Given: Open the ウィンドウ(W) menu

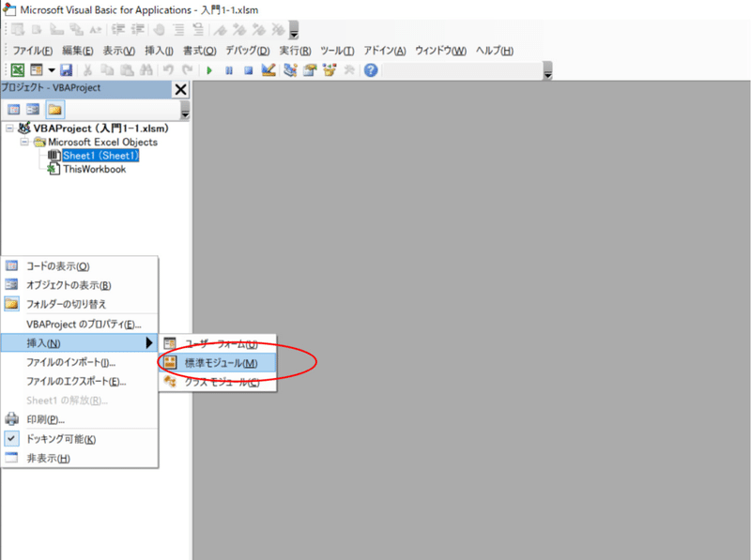Looking at the screenshot, I should (440, 51).
